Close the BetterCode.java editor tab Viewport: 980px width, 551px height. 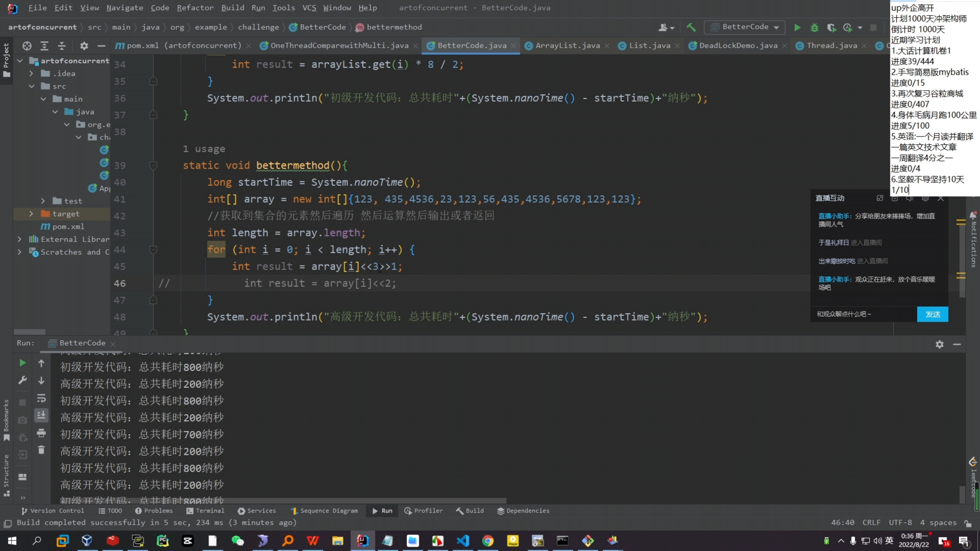click(513, 46)
